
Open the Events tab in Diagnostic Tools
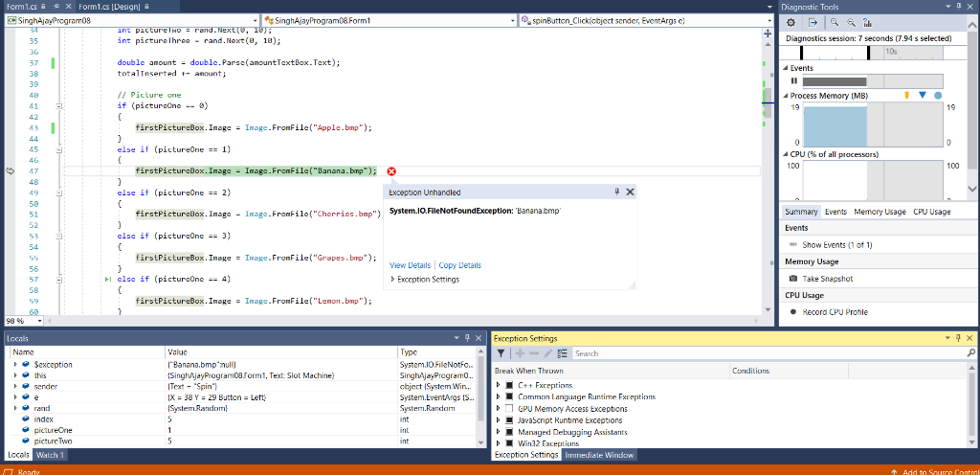coord(835,212)
